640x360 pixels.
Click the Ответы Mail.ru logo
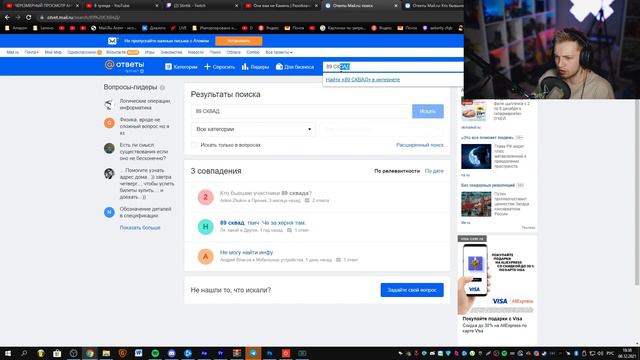click(124, 66)
